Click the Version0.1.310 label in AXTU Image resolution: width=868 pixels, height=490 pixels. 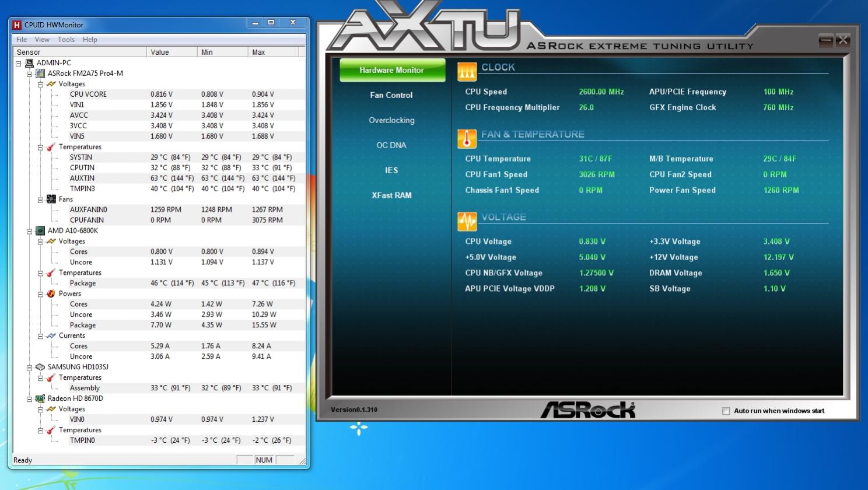pos(354,410)
